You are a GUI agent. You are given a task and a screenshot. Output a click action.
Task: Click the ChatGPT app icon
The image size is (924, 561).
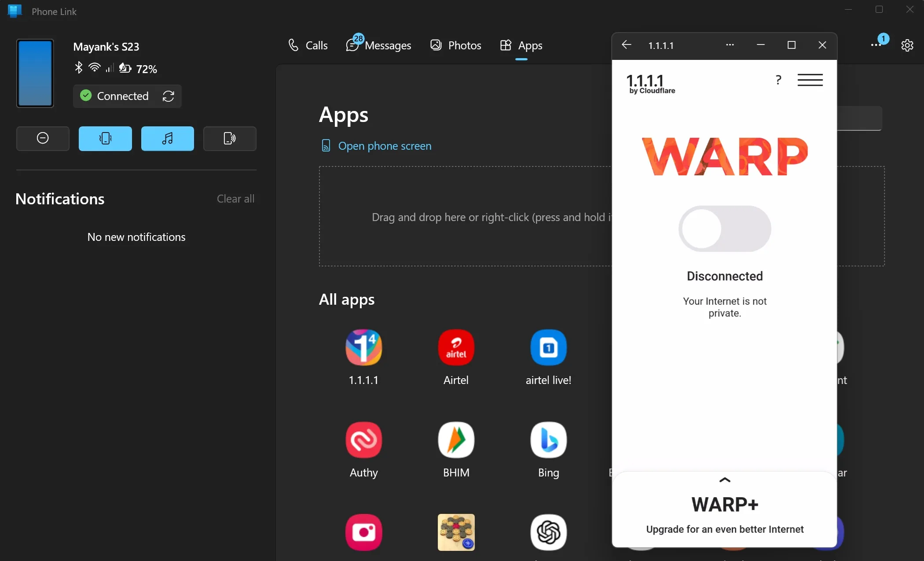(x=548, y=532)
